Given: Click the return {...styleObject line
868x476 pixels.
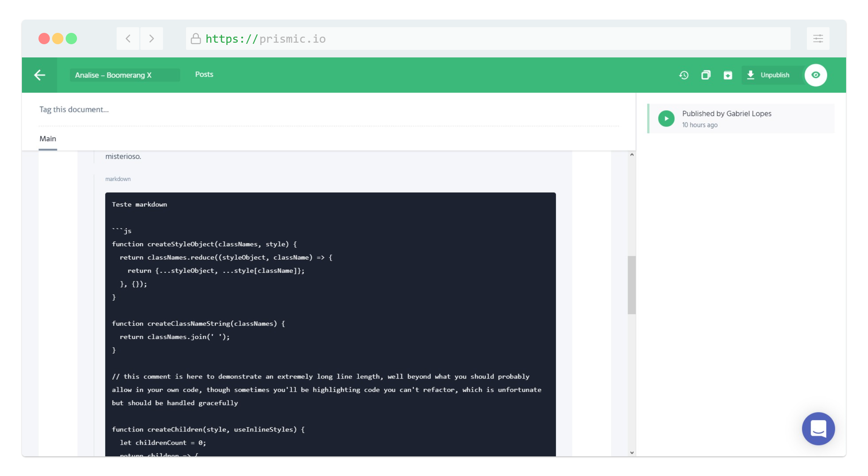Looking at the screenshot, I should coord(216,270).
